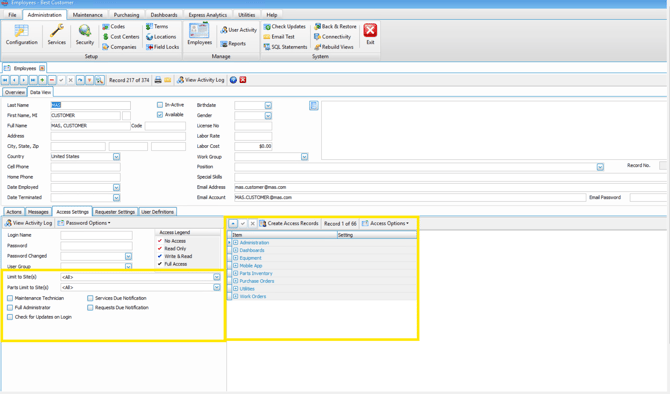Expand the Work Orders tree item
The height and width of the screenshot is (394, 670).
(x=235, y=296)
